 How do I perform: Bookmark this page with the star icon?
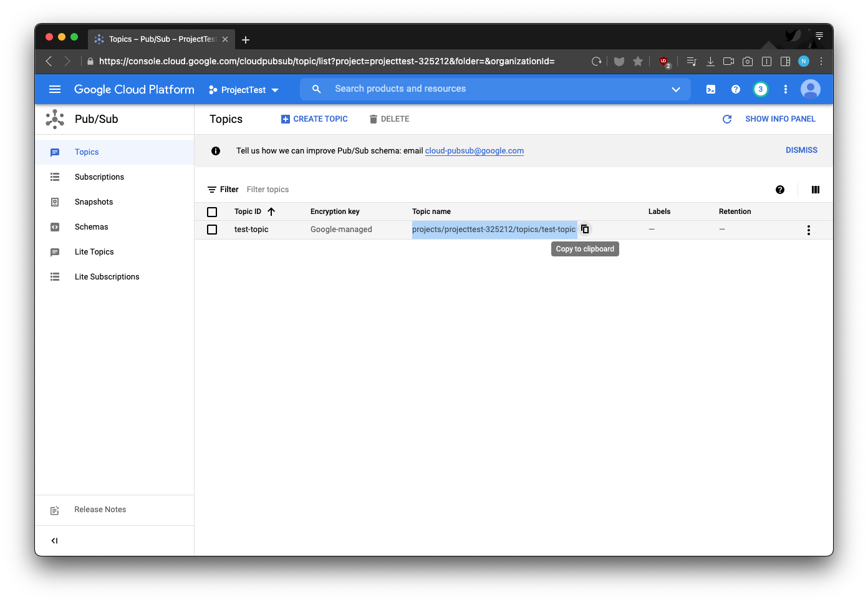(638, 61)
